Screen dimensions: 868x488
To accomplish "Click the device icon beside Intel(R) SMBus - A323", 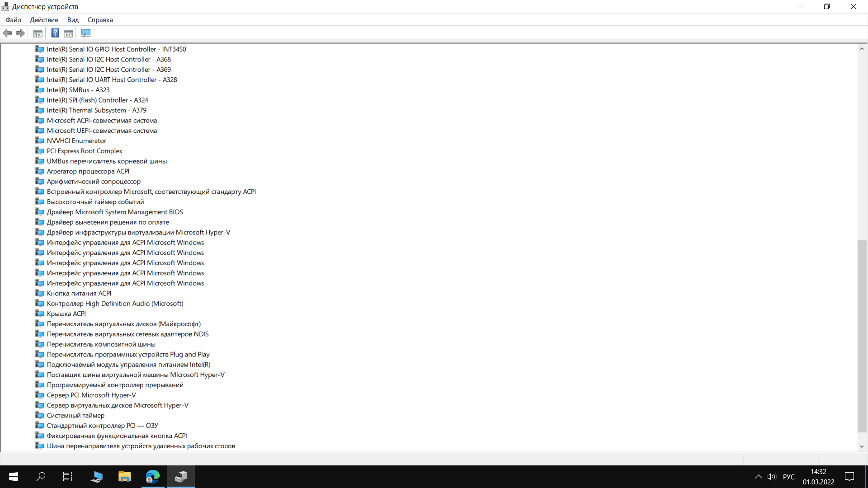I will (40, 90).
